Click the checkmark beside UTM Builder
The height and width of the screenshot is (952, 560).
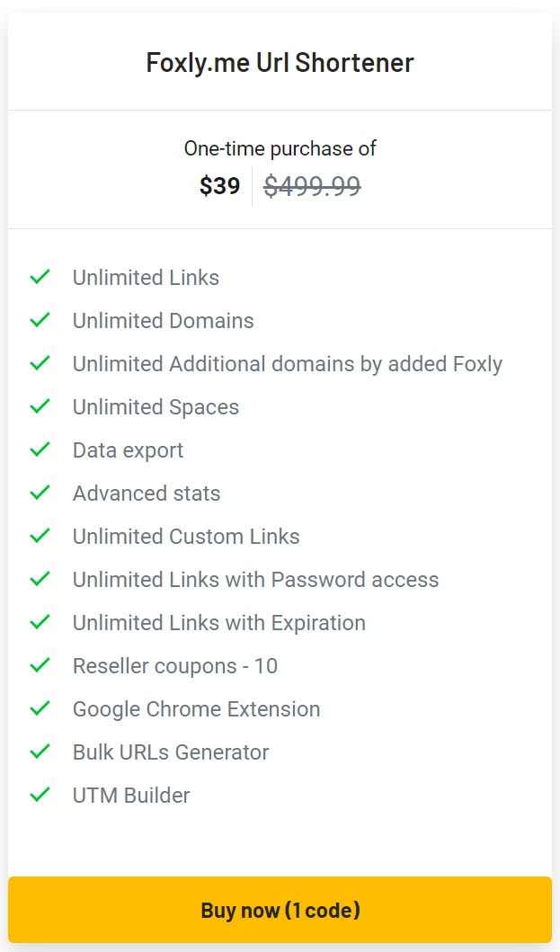point(40,794)
